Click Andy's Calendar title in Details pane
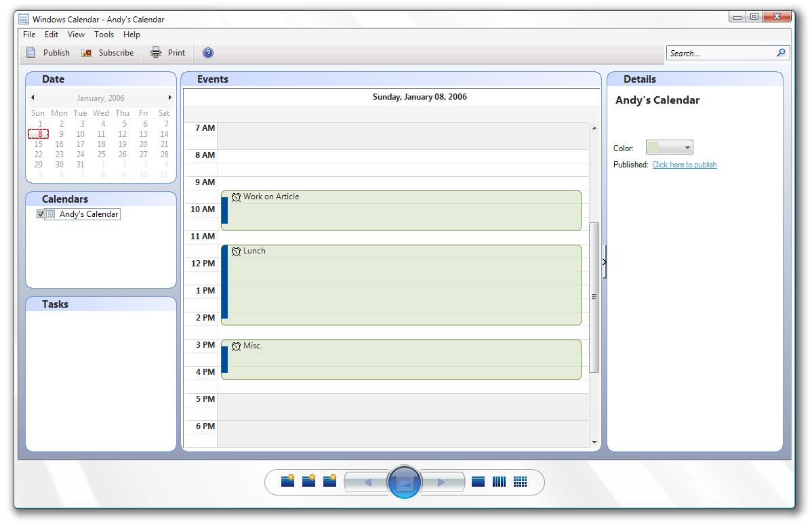Screen dimensions: 812x528 pyautogui.click(x=657, y=100)
